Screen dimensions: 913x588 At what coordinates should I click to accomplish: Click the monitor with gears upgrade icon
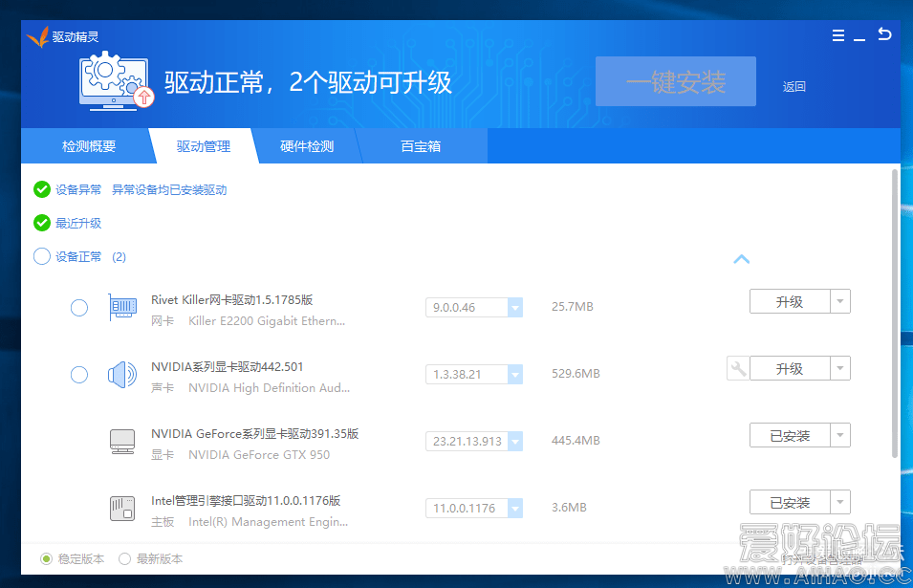(x=116, y=81)
